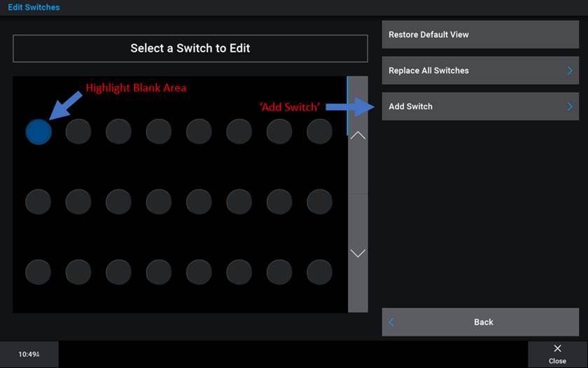
Task: Expand the Add Switch chevron arrow
Action: point(570,106)
